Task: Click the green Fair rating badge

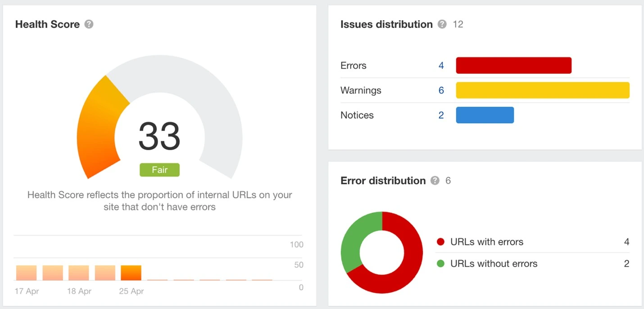Action: [159, 170]
